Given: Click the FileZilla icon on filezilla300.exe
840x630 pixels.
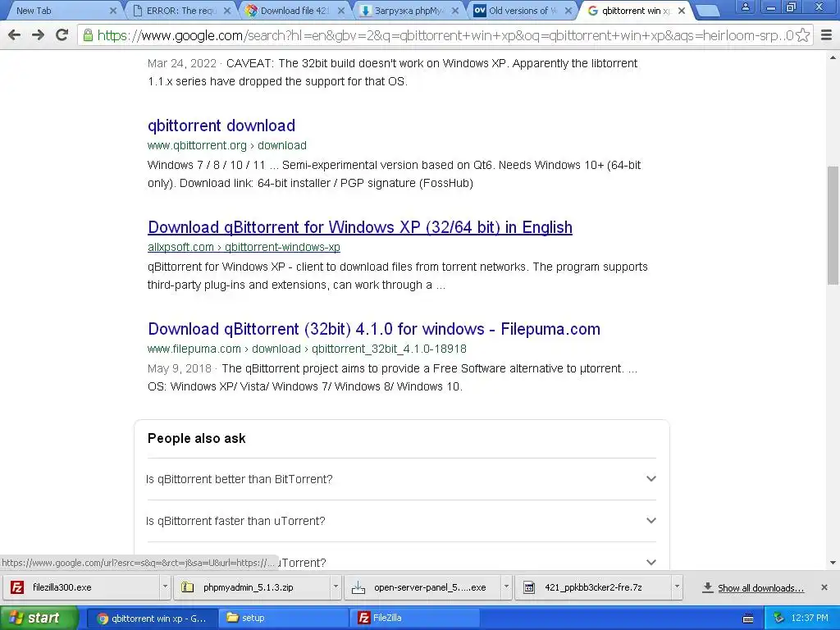Looking at the screenshot, I should 17,587.
